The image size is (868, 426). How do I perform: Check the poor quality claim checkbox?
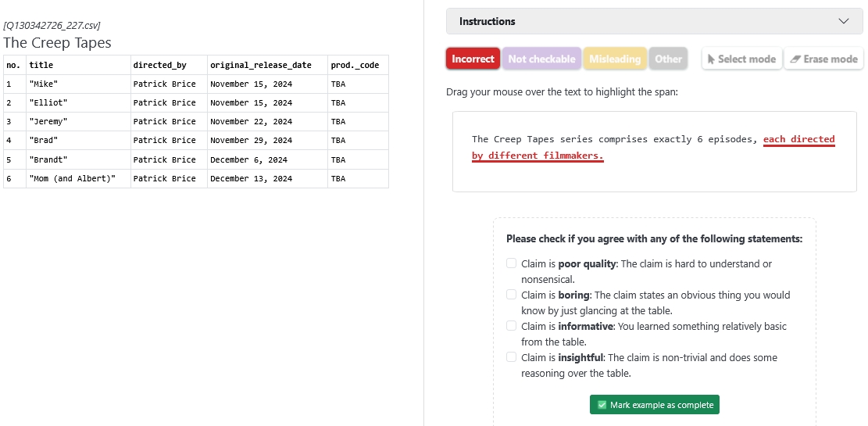point(512,263)
